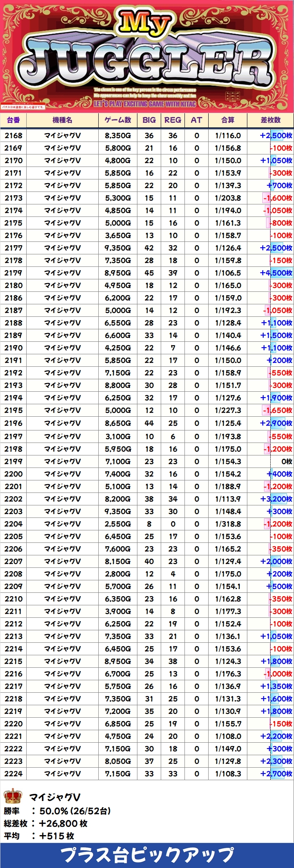Click game count 3,100G in row 2197
This screenshot has width=294, height=868.
(x=118, y=436)
